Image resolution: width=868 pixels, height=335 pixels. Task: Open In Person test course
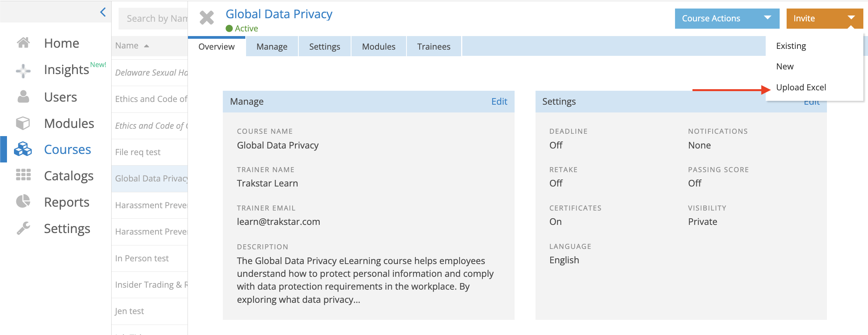tap(150, 258)
